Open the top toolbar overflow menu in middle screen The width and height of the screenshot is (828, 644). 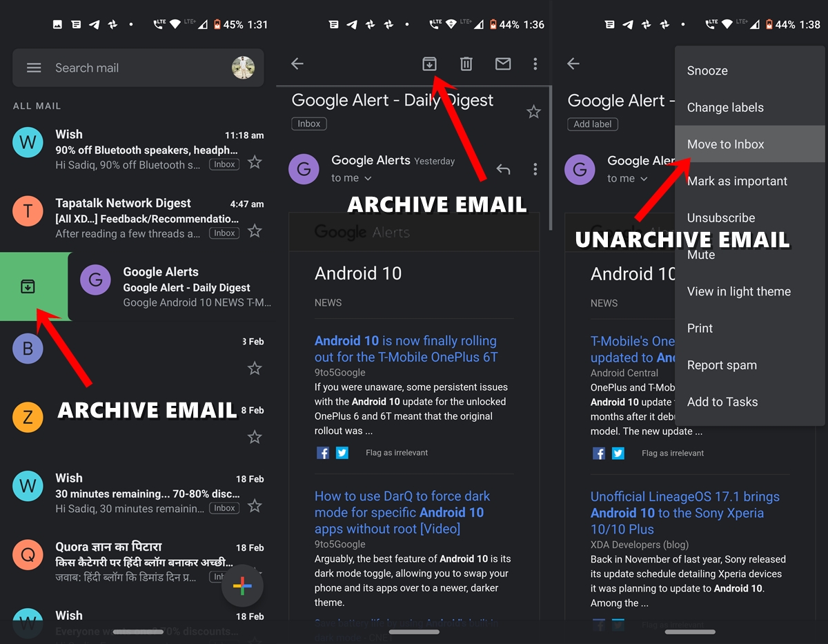[x=535, y=64]
